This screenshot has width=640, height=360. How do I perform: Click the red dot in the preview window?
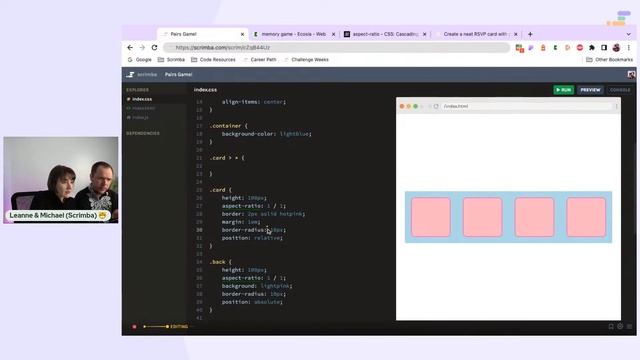coord(402,106)
